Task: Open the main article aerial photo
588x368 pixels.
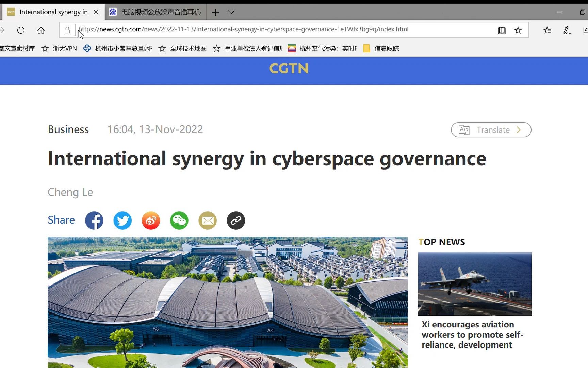Action: (x=228, y=303)
